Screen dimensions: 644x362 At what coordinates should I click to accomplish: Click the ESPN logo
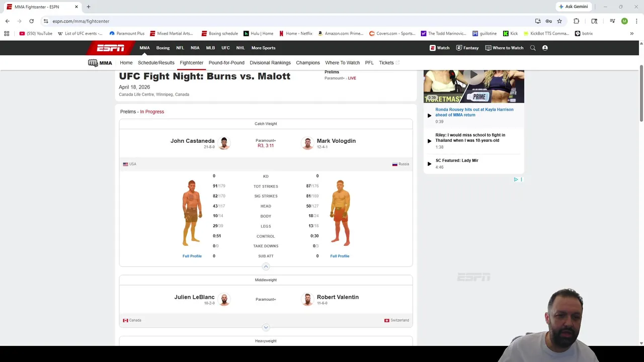(111, 48)
